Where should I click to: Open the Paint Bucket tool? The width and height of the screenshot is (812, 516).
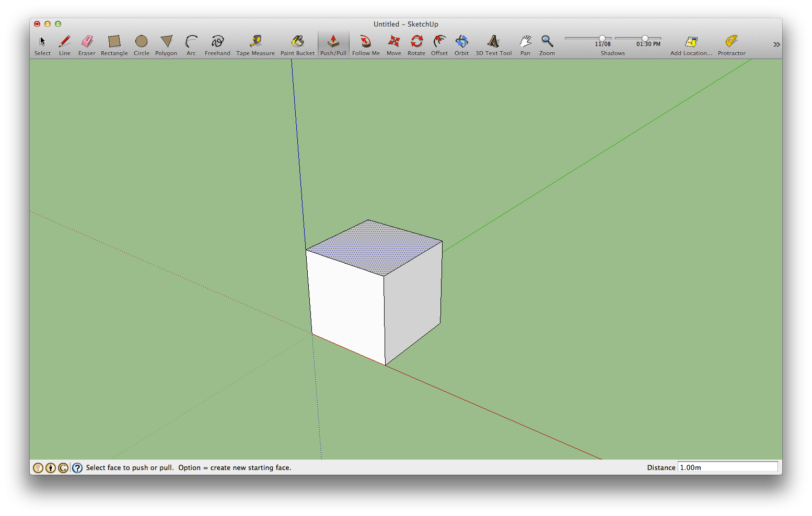click(297, 42)
